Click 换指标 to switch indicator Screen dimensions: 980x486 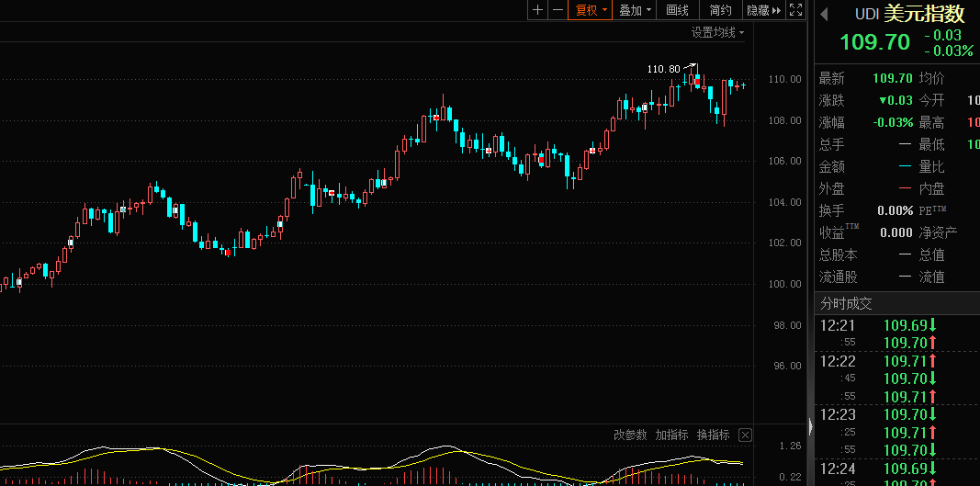click(713, 435)
